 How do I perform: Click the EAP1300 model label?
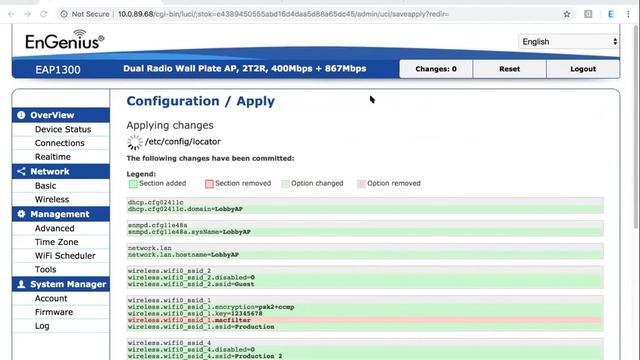pos(58,69)
